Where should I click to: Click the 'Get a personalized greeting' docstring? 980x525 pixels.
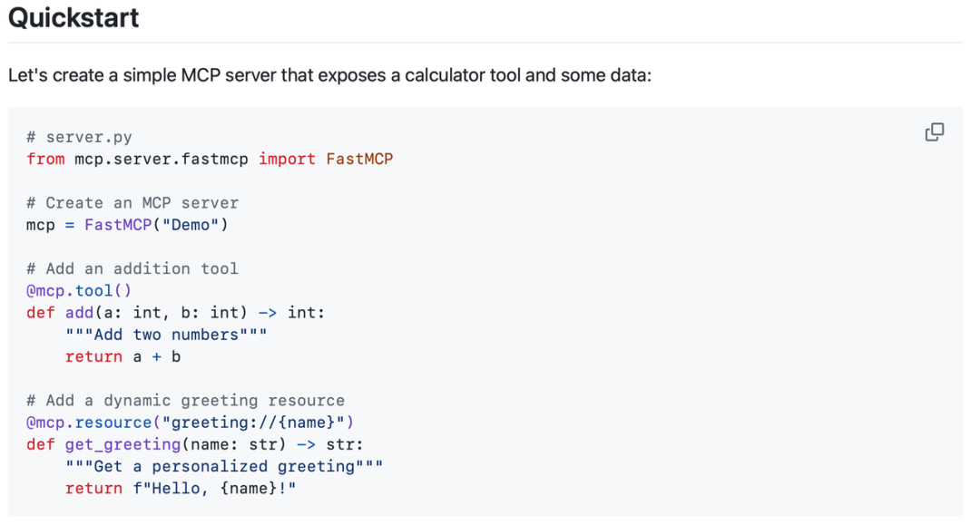224,466
